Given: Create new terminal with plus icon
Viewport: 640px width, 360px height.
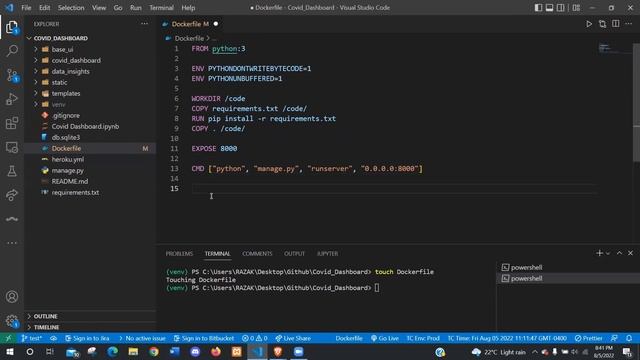Looking at the screenshot, I should pos(599,253).
